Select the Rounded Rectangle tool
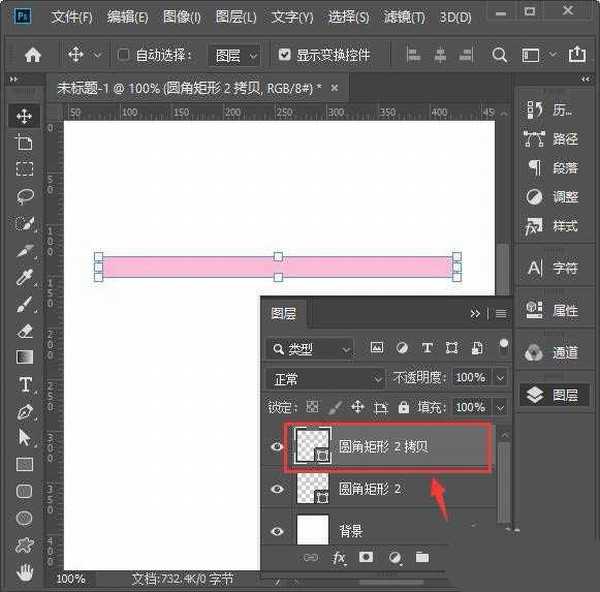Screen dimensions: 600x592 pyautogui.click(x=24, y=491)
